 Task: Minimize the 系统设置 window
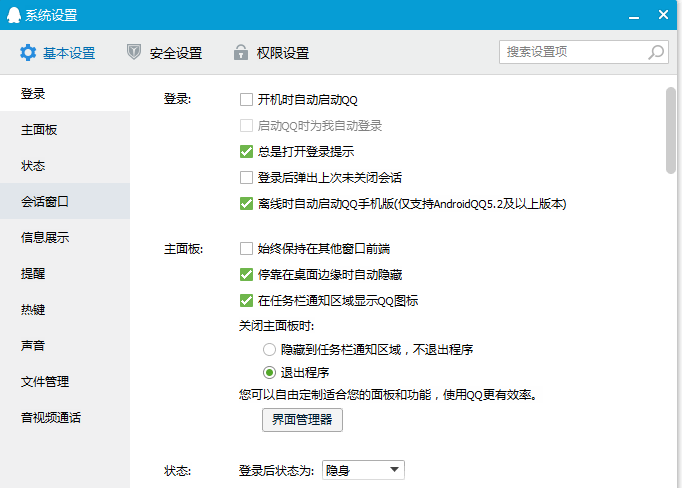(634, 16)
